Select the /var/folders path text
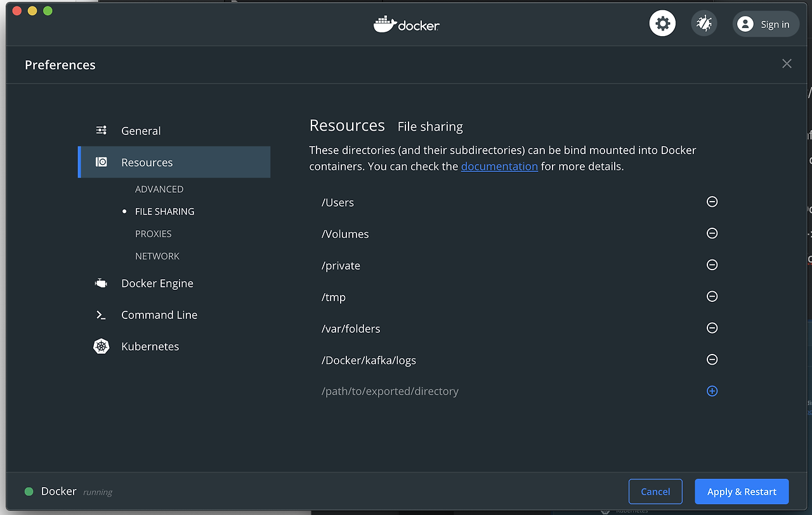This screenshot has height=515, width=812. [351, 329]
